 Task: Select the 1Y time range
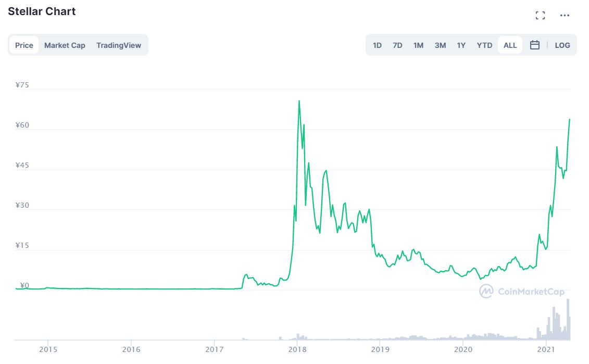(461, 45)
